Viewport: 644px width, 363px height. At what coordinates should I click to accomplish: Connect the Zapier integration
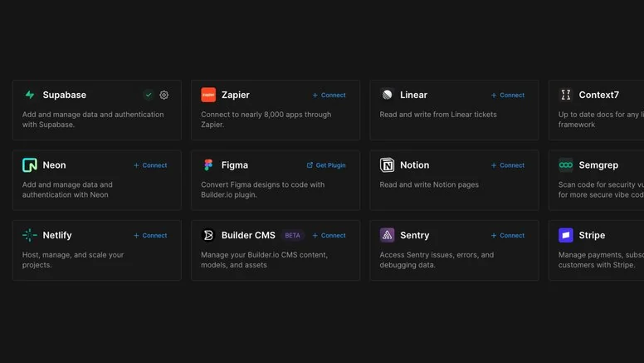(329, 95)
